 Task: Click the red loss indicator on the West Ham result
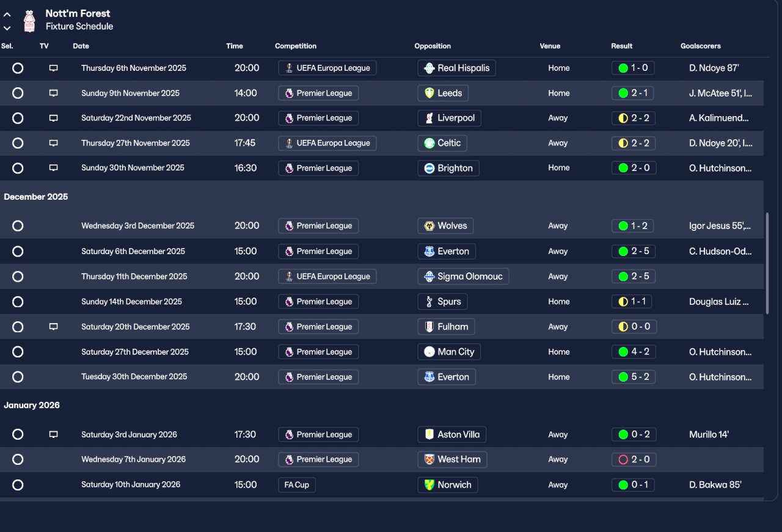pos(623,459)
